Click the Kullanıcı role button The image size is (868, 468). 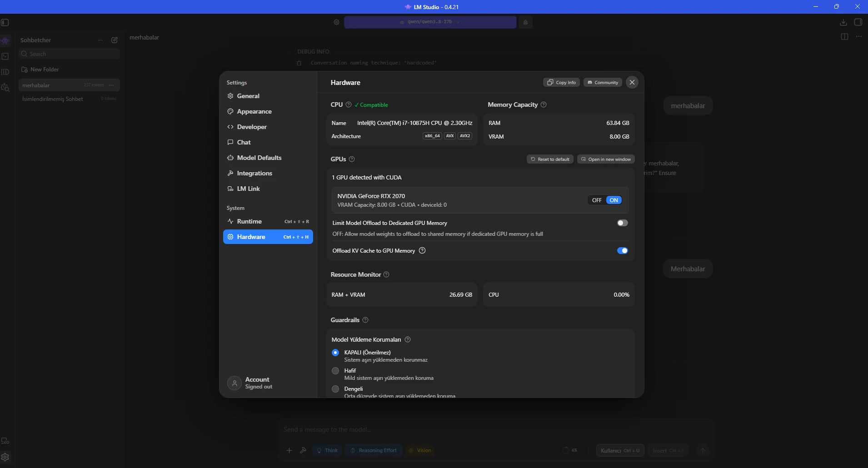(620, 450)
